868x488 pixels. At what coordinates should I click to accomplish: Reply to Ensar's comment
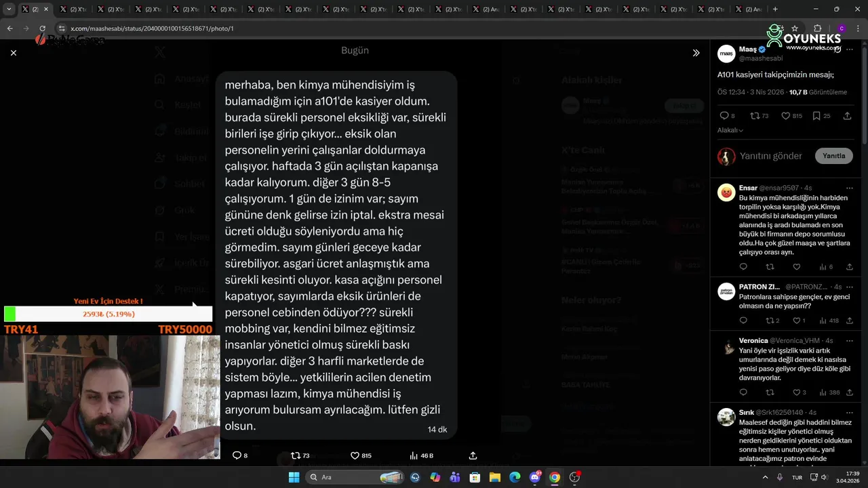click(743, 267)
